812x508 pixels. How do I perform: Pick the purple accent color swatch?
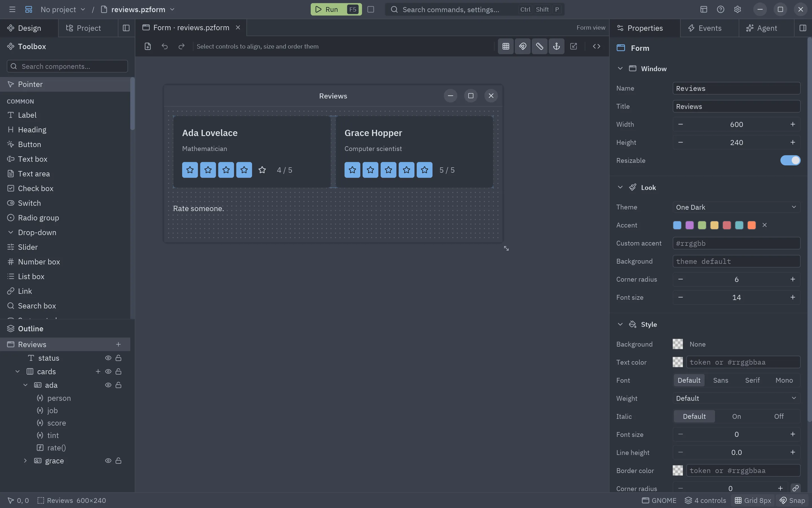(x=690, y=225)
